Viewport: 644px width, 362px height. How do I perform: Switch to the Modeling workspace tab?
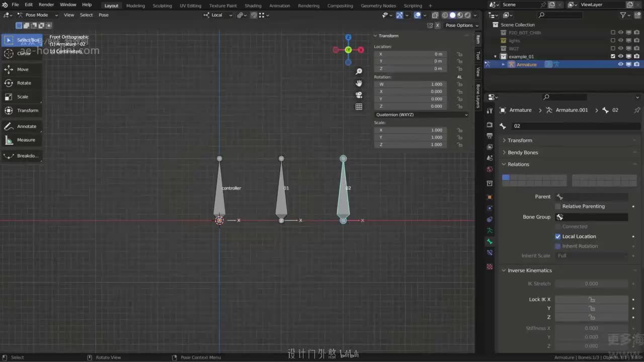[135, 6]
